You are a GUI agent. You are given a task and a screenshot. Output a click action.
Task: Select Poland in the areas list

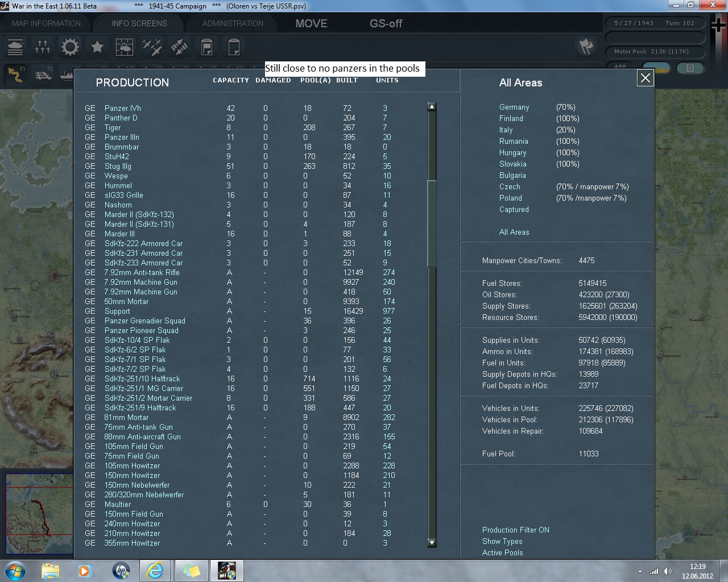[x=511, y=198]
